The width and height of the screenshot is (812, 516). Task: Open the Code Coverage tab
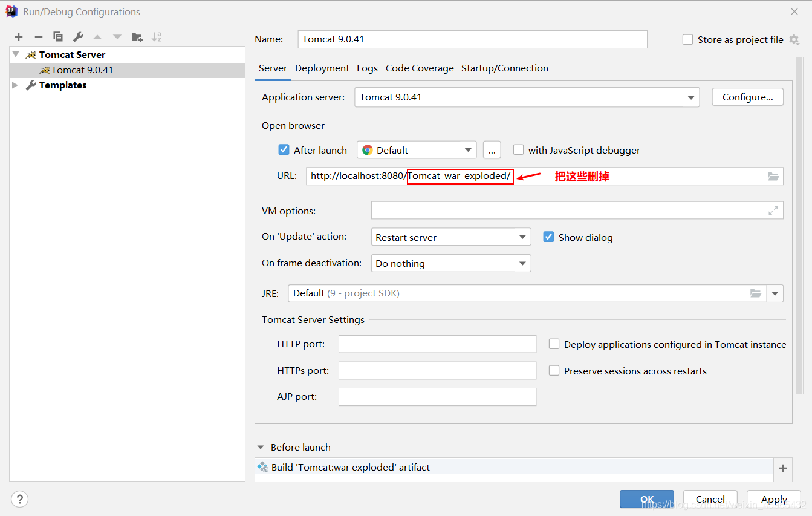tap(420, 68)
